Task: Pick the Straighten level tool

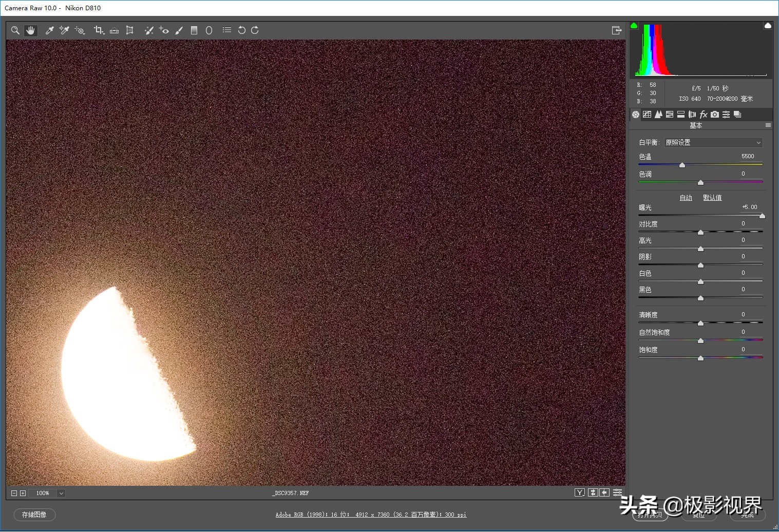Action: [x=115, y=31]
